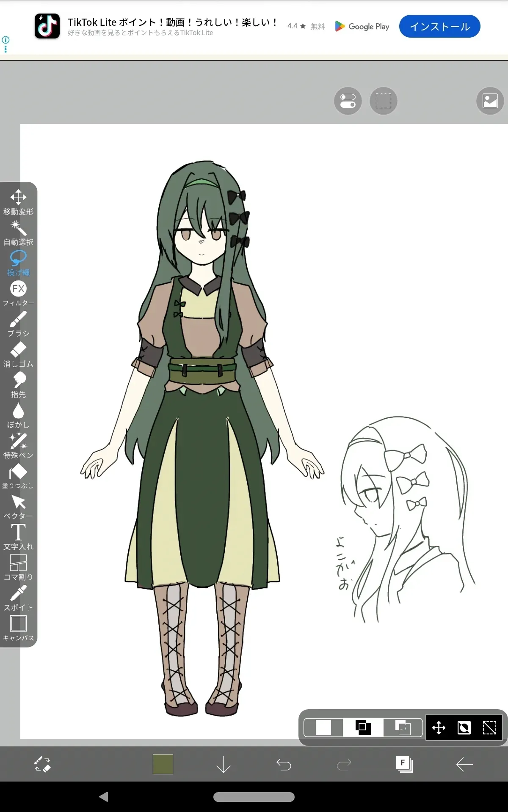Toggle the stabilizer switch icon button

click(348, 101)
